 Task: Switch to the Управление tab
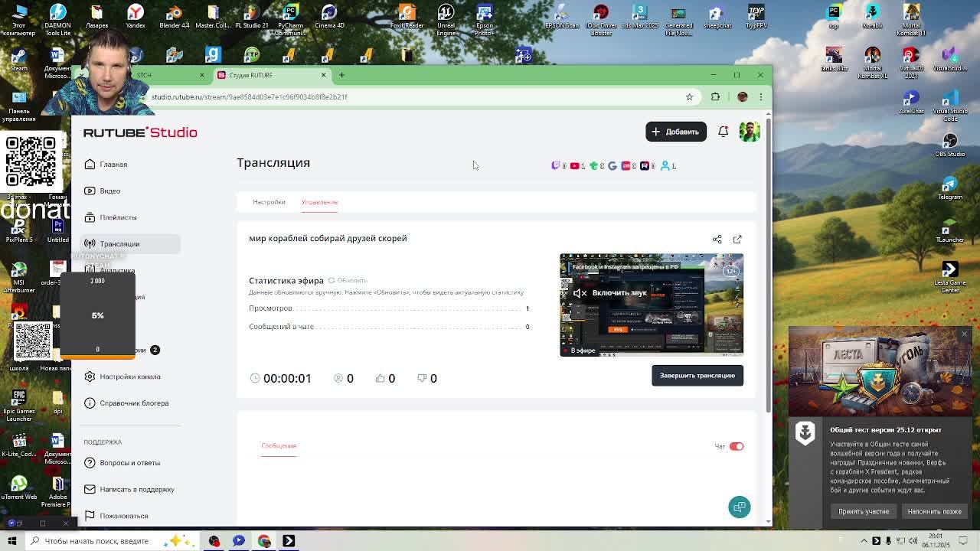coord(319,202)
